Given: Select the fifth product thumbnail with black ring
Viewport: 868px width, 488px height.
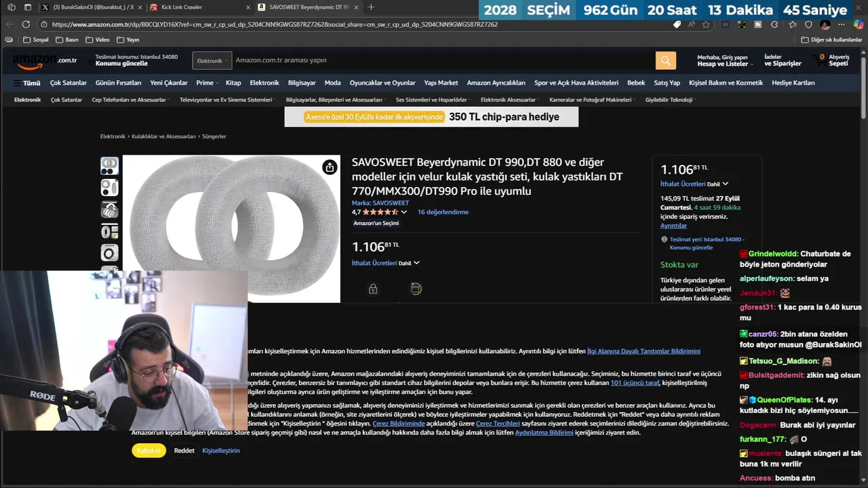Looking at the screenshot, I should tap(109, 253).
